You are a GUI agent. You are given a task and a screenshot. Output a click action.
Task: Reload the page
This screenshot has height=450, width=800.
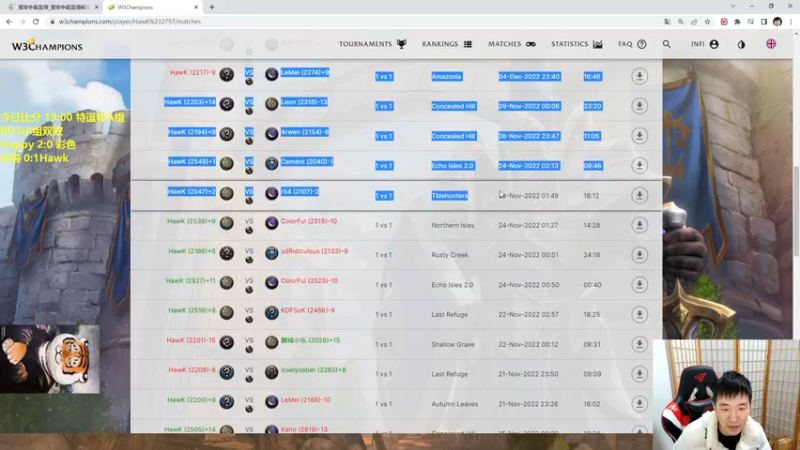36,21
